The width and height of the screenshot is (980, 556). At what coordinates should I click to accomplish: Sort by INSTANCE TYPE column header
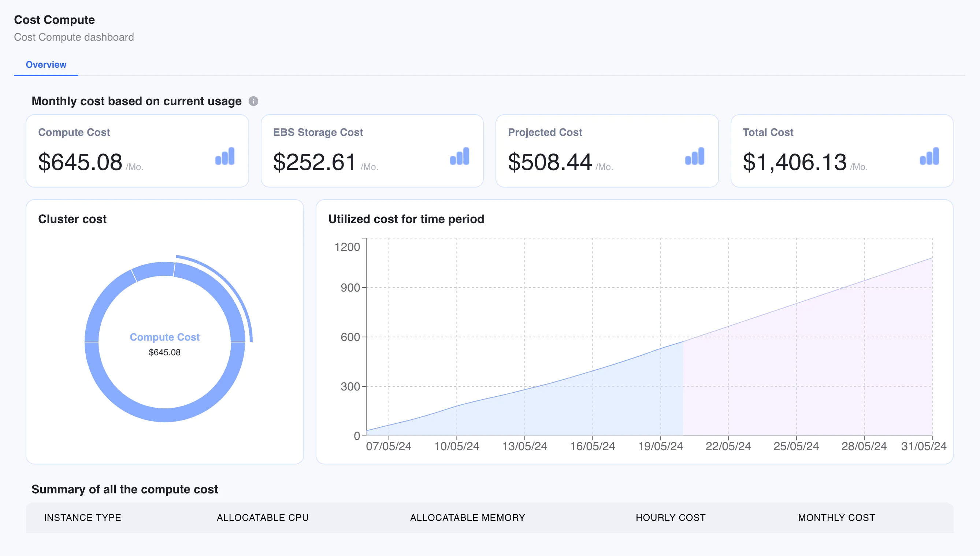82,518
